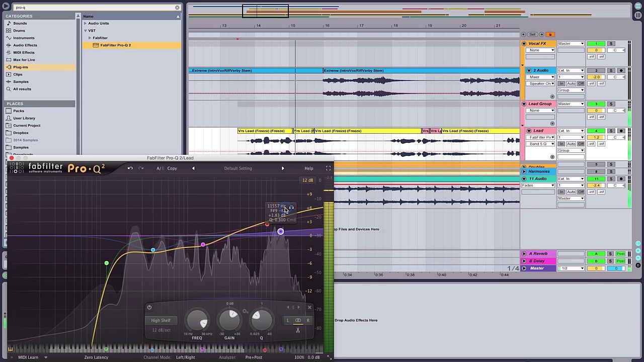Solo the Vocal FX track
This screenshot has height=362, width=644.
tap(611, 44)
